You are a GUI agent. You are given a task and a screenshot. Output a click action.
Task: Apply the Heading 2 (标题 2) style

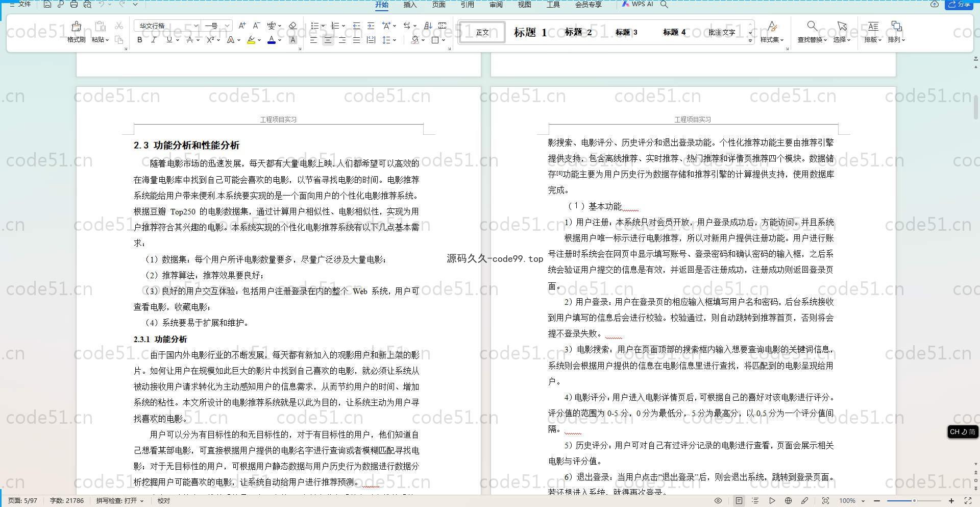coord(578,32)
